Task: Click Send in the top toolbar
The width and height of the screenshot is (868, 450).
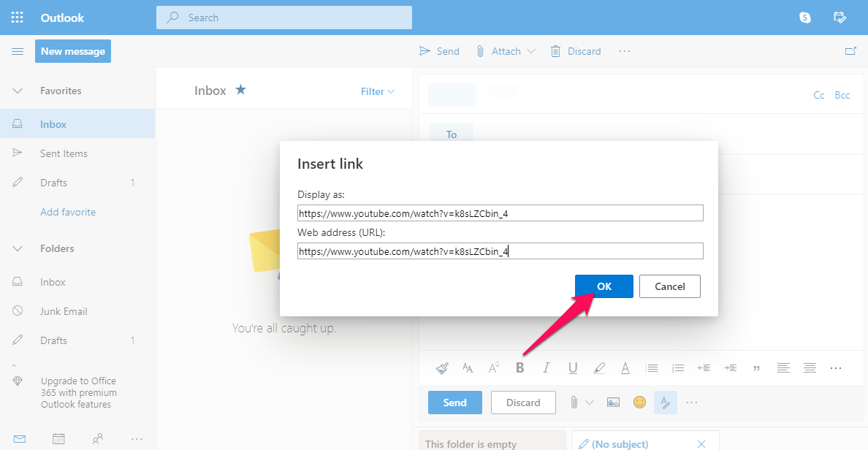Action: 440,51
